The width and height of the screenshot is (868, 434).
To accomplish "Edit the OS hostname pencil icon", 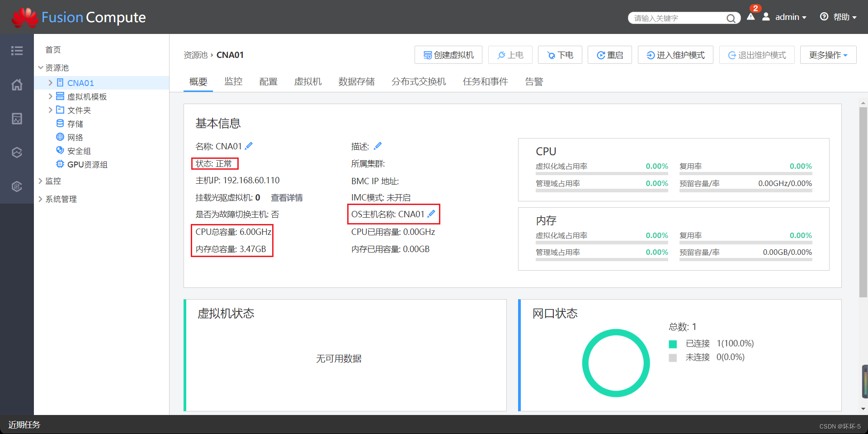I will tap(431, 214).
